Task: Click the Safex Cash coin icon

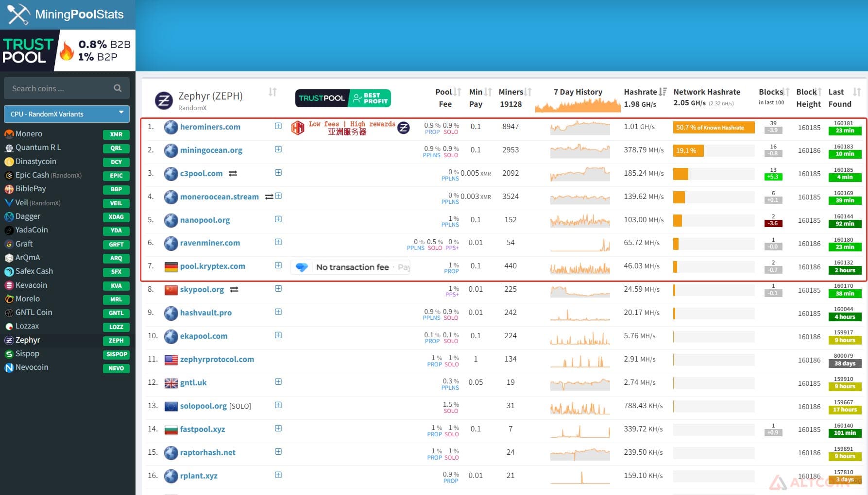Action: (x=9, y=271)
